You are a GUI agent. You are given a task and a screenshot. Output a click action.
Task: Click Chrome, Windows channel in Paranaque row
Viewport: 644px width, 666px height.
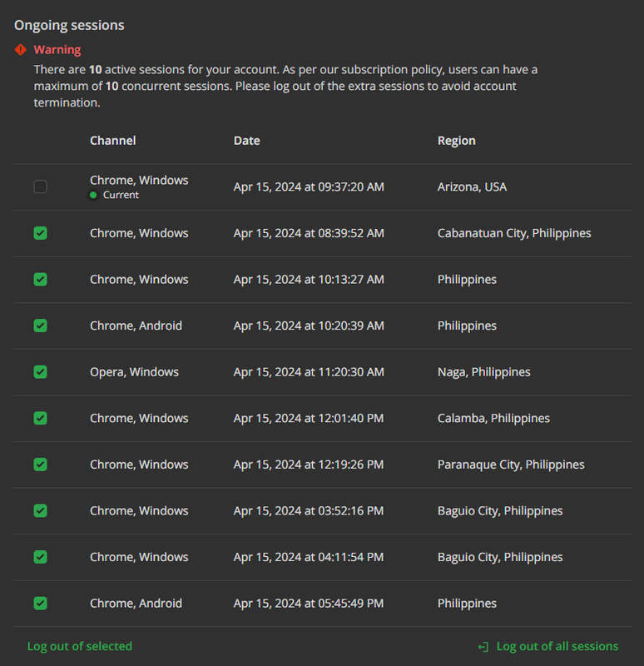click(x=139, y=465)
